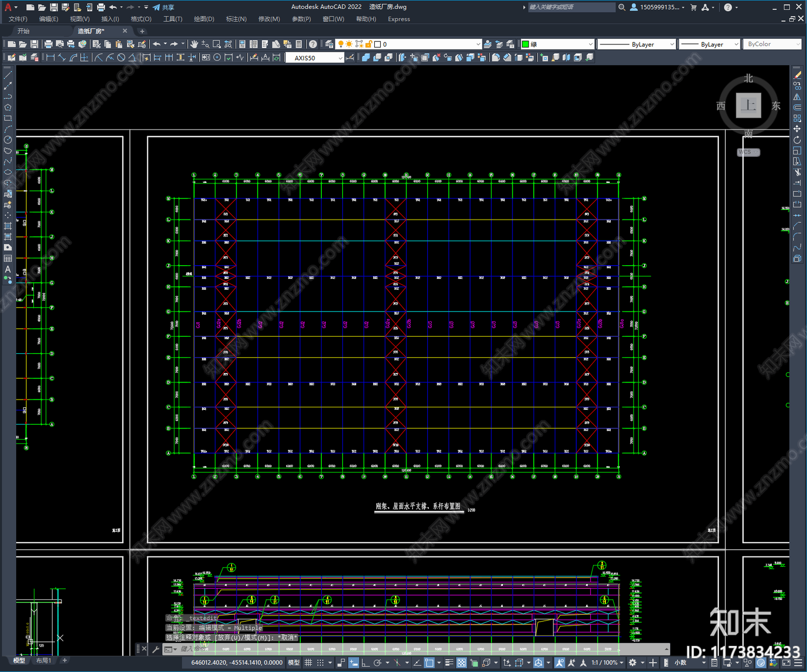Click the Plot printer icon in toolbar
The width and height of the screenshot is (807, 672).
pos(48,44)
